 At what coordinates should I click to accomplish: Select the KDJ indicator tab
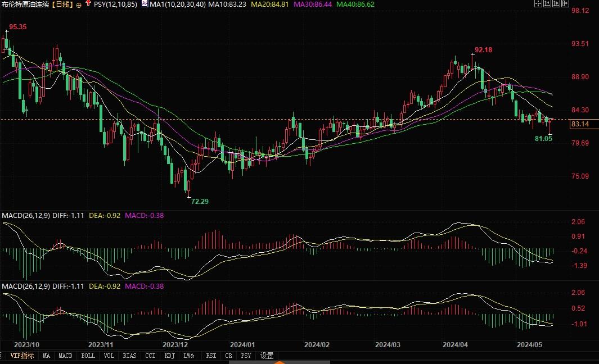tap(169, 356)
